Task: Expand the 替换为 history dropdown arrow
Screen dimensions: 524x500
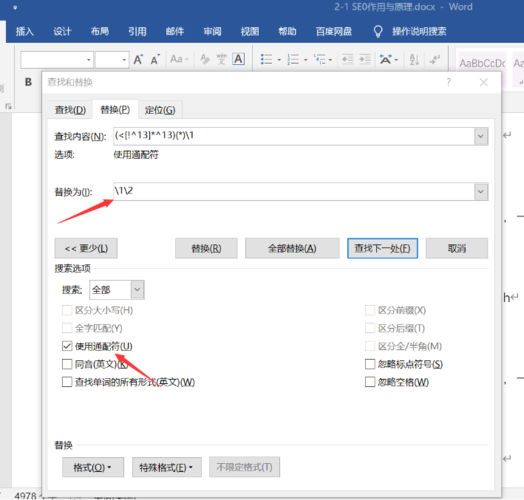Action: 481,192
